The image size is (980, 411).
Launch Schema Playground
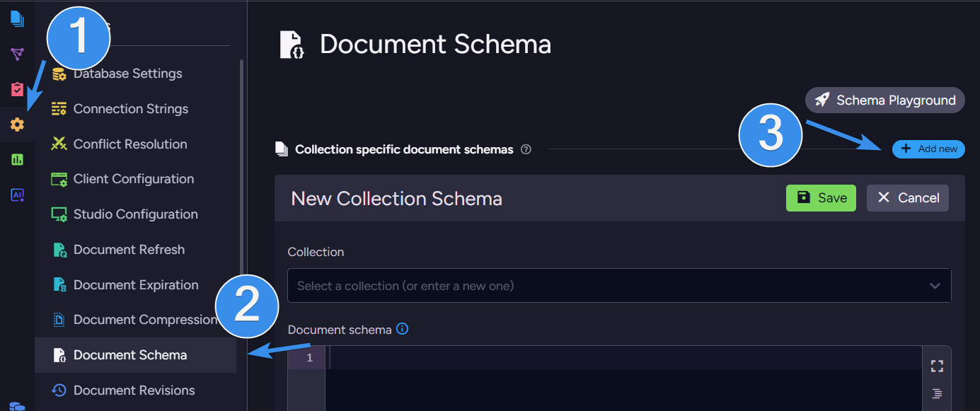point(885,100)
